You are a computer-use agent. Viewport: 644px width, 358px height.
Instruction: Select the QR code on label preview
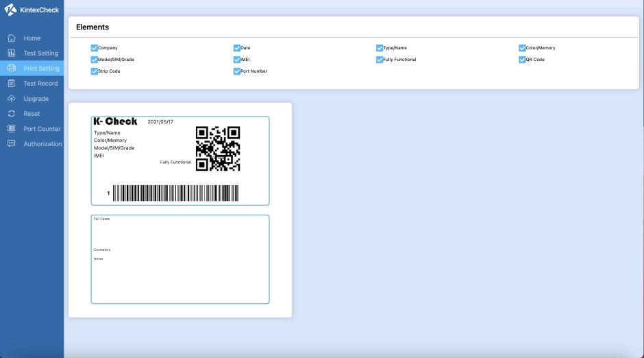pyautogui.click(x=218, y=148)
